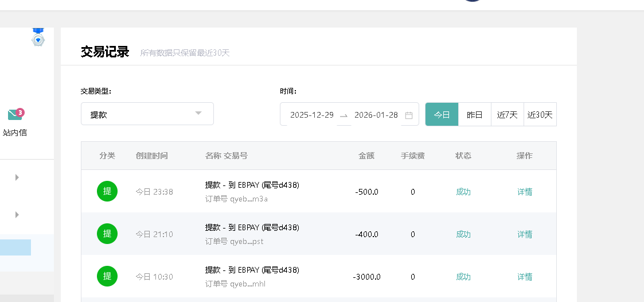
Task: Open 详情 for the -3000.0 withdrawal
Action: tap(525, 277)
